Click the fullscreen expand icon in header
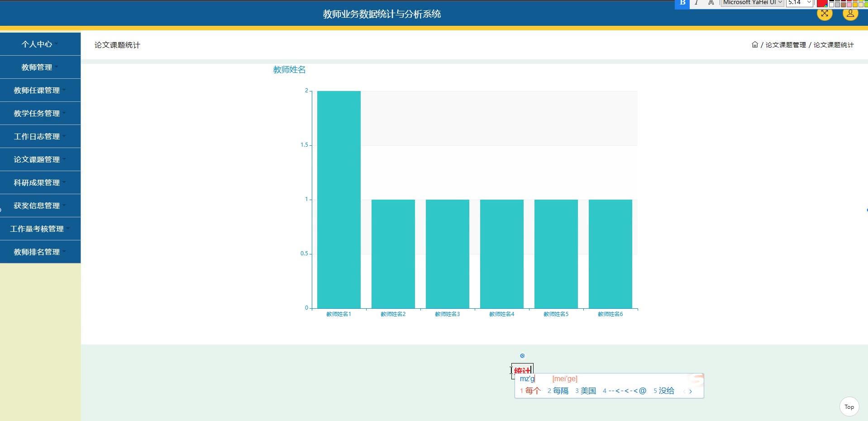The height and width of the screenshot is (421, 868). click(x=825, y=14)
